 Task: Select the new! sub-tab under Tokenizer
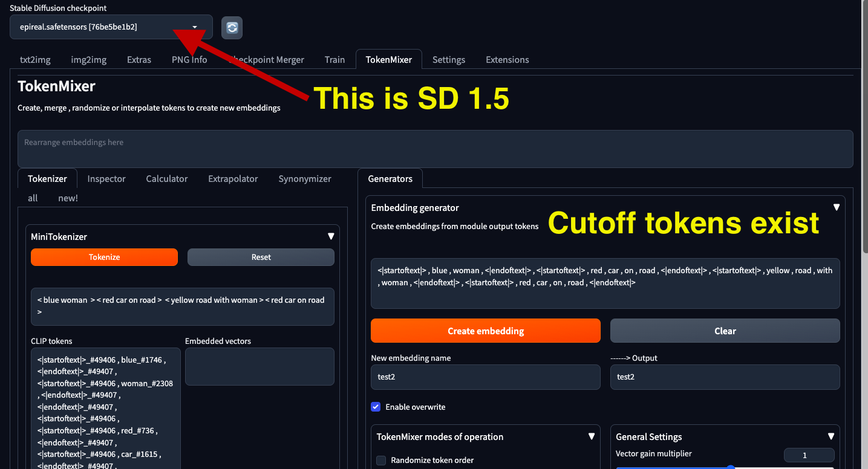pyautogui.click(x=68, y=198)
